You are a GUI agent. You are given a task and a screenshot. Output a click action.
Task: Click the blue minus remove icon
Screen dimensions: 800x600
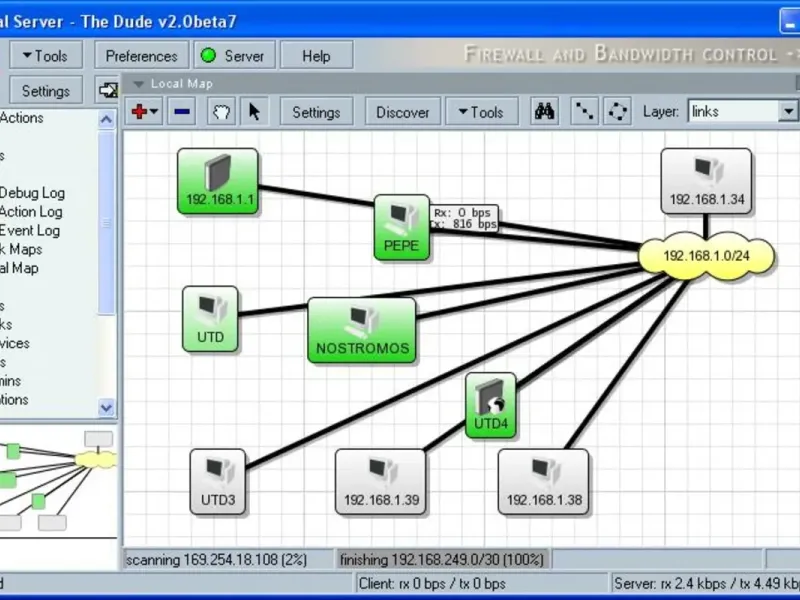tap(182, 112)
